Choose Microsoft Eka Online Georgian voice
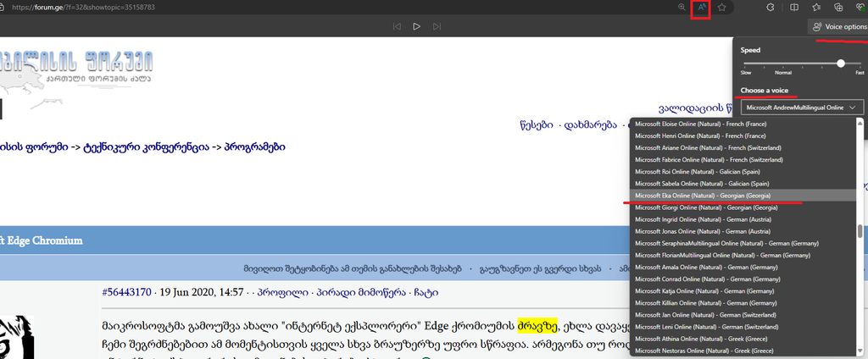 tap(744, 196)
